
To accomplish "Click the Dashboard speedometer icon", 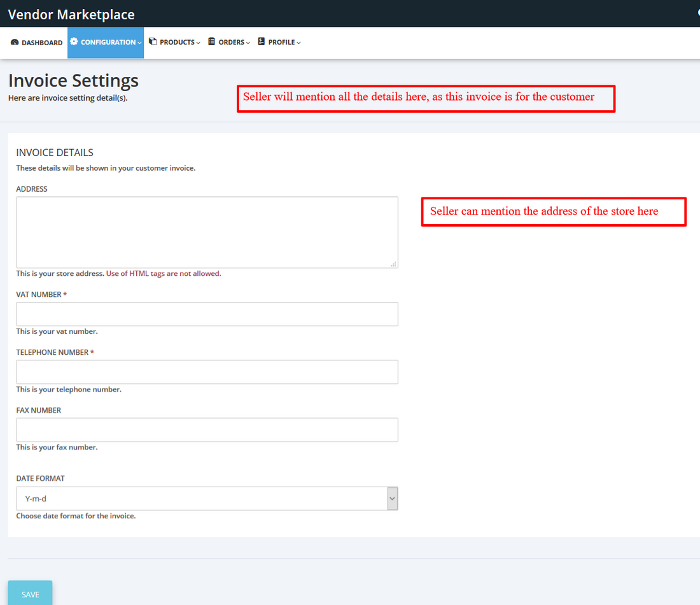I will pos(15,43).
